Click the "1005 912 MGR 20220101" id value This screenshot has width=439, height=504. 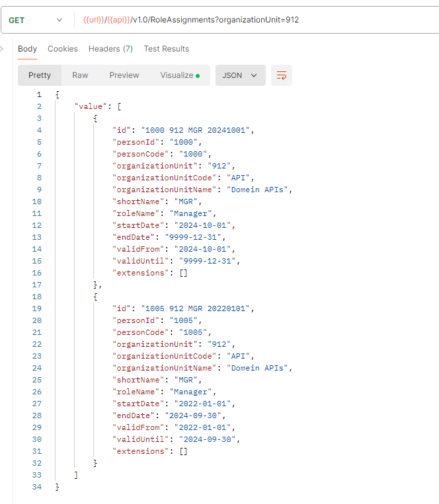[x=197, y=308]
